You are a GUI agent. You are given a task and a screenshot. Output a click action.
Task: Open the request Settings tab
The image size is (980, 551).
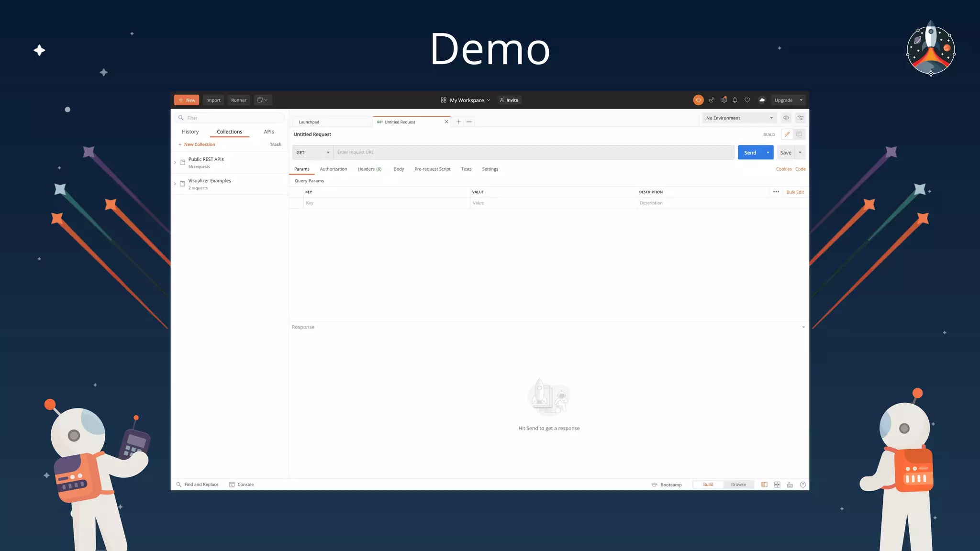click(x=490, y=169)
